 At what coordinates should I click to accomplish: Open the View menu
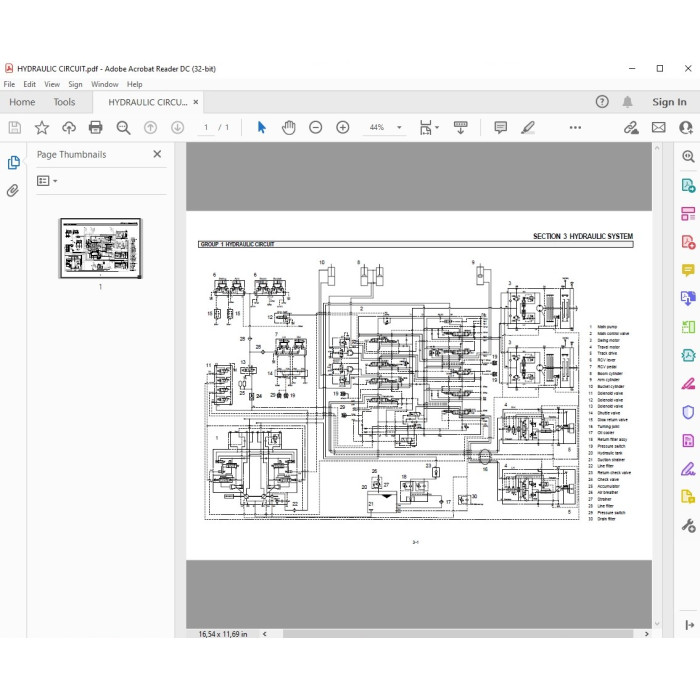coord(52,84)
